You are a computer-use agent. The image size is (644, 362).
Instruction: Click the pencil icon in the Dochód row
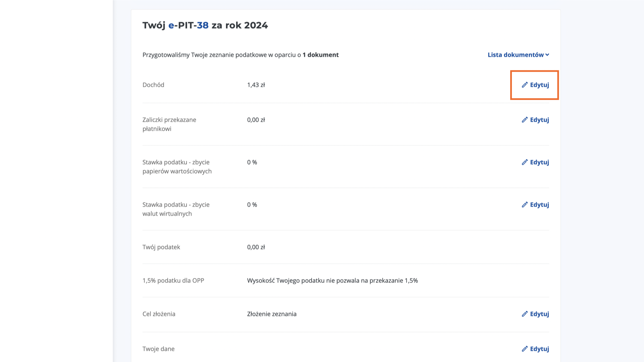click(x=525, y=85)
